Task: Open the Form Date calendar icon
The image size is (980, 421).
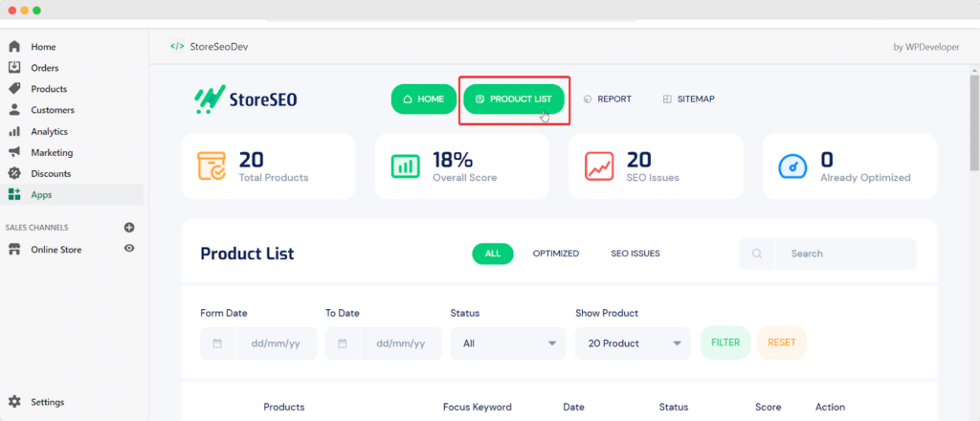Action: (217, 343)
